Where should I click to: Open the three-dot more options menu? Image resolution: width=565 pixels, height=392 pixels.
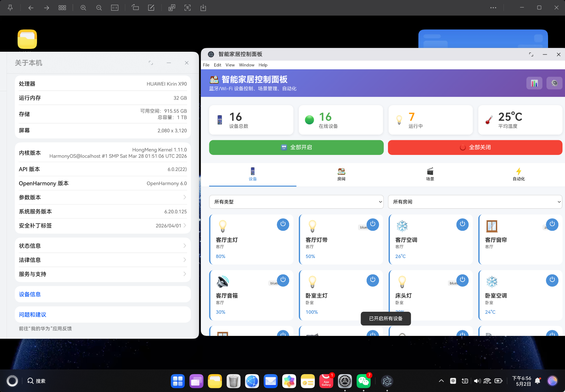pyautogui.click(x=493, y=8)
